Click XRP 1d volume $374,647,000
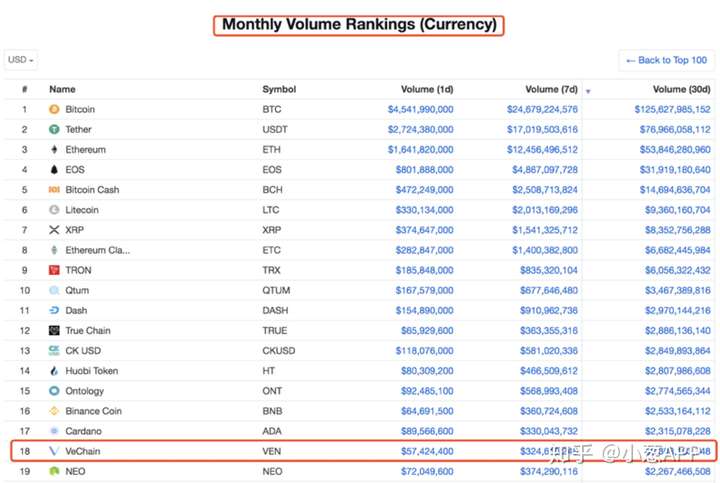 click(424, 230)
